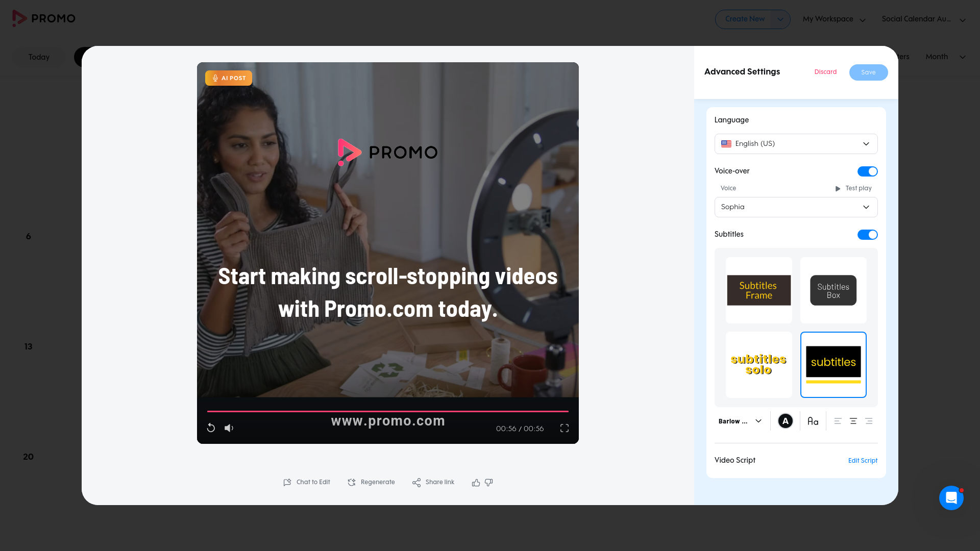Replay the video with restart icon

(211, 428)
